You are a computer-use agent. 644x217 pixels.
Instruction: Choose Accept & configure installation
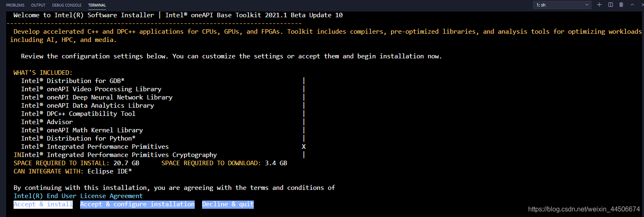(137, 204)
